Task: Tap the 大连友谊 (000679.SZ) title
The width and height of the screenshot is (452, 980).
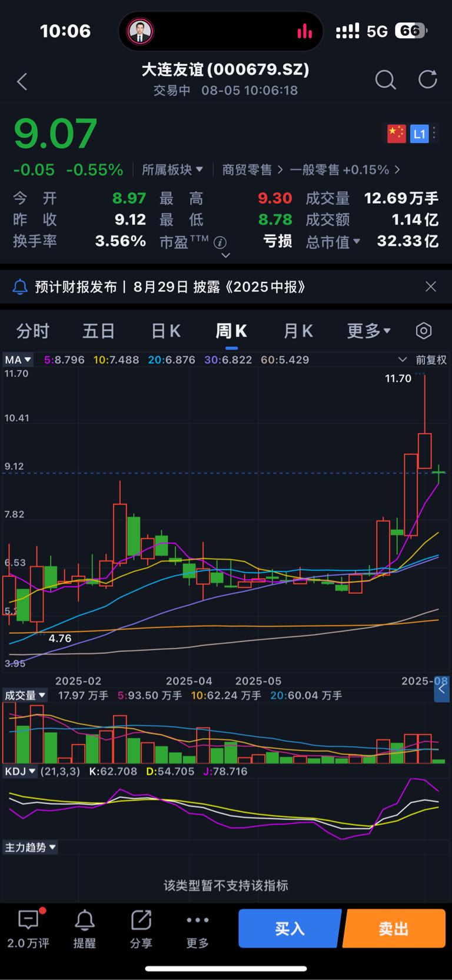Action: click(225, 69)
